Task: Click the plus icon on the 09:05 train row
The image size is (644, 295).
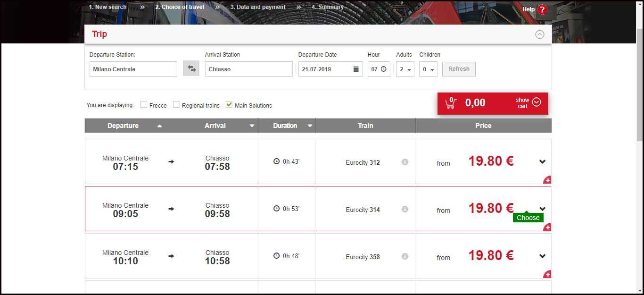Action: click(547, 227)
